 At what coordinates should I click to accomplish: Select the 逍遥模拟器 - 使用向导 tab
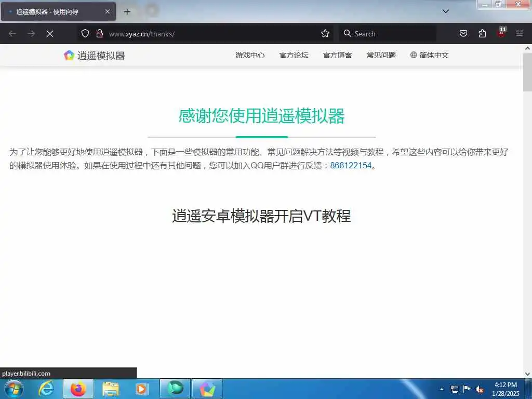click(x=58, y=11)
